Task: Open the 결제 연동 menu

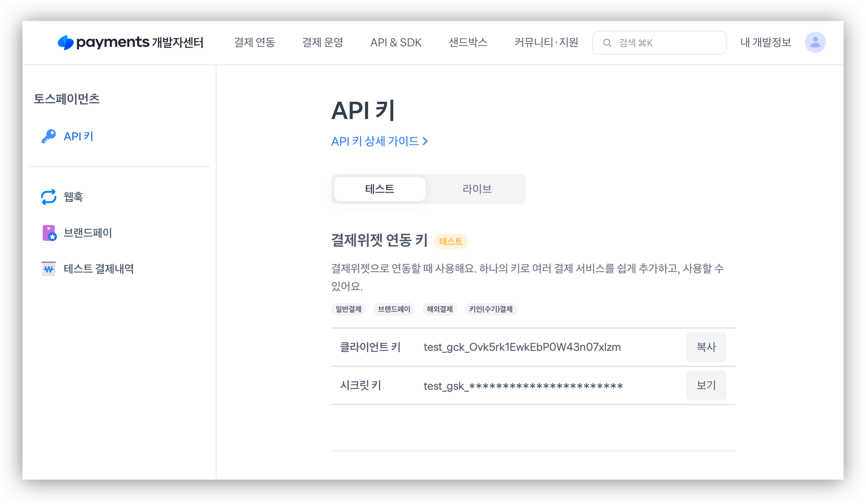Action: 255,42
